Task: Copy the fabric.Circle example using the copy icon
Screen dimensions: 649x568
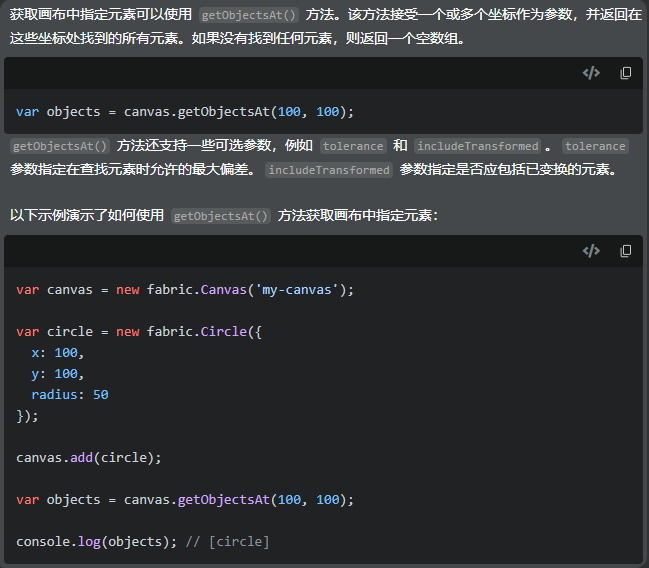Action: click(x=626, y=251)
